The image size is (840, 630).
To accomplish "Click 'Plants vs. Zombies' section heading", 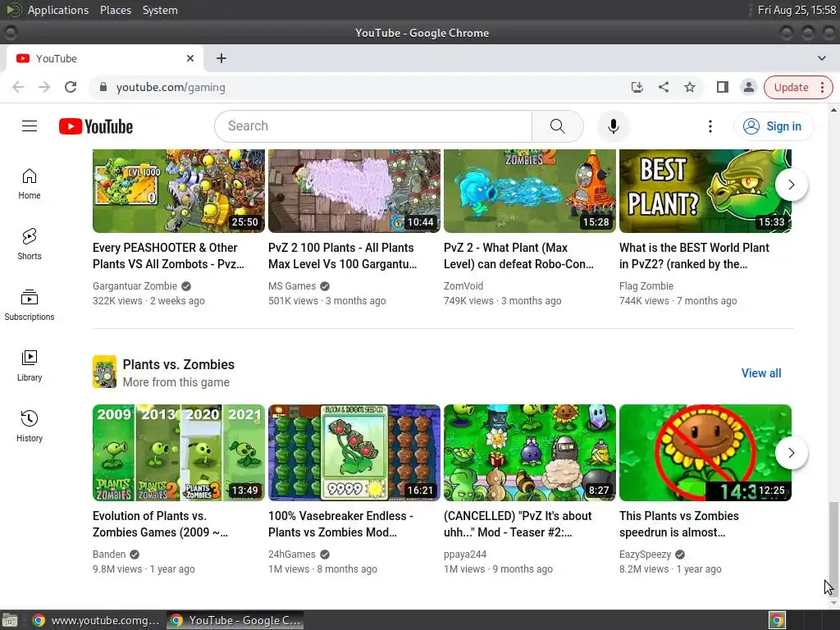I will (x=178, y=364).
